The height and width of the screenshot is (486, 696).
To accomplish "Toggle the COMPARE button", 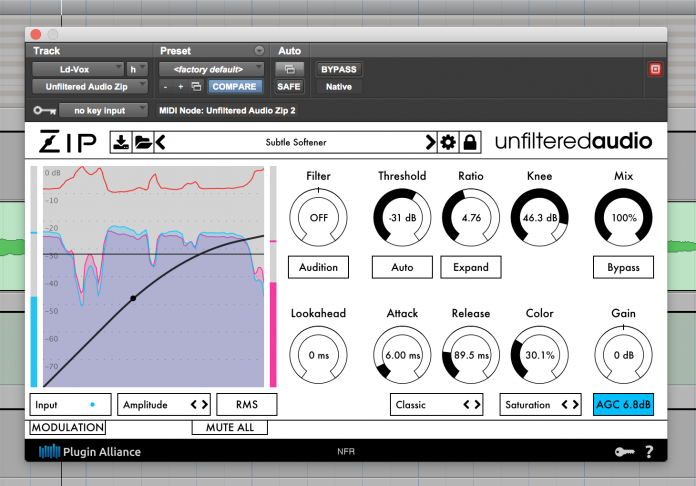I will [234, 87].
